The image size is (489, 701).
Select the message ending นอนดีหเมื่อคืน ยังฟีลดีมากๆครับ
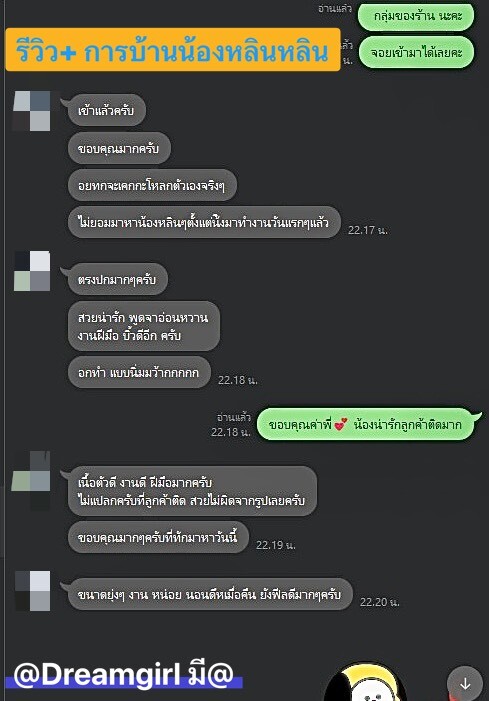[x=210, y=594]
